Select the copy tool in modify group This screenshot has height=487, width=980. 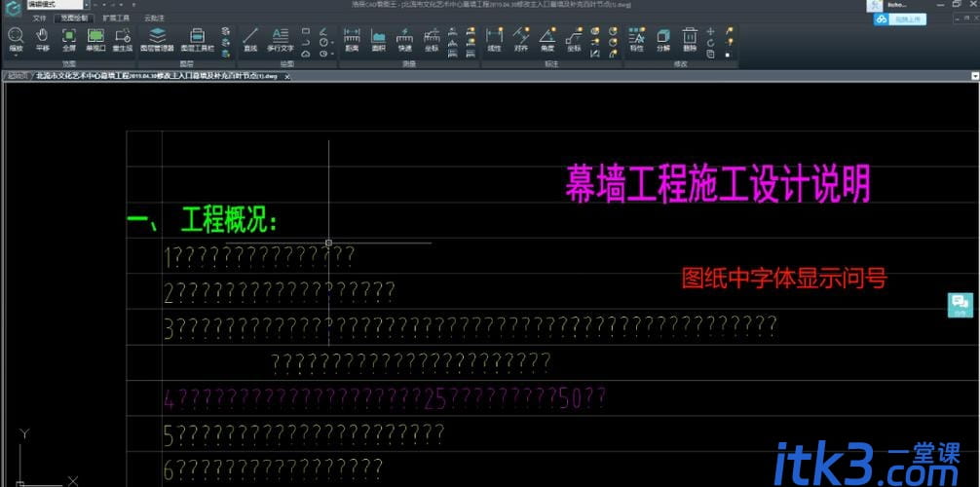click(710, 54)
